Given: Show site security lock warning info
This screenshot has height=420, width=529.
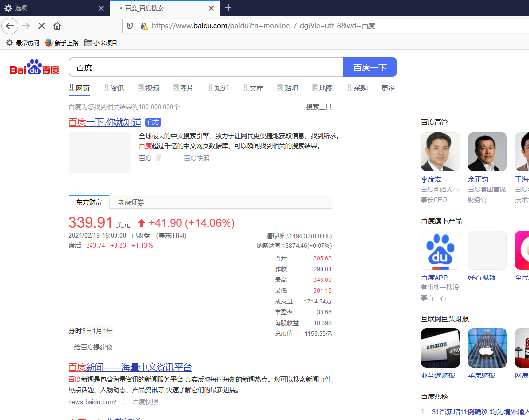Looking at the screenshot, I should [x=144, y=26].
